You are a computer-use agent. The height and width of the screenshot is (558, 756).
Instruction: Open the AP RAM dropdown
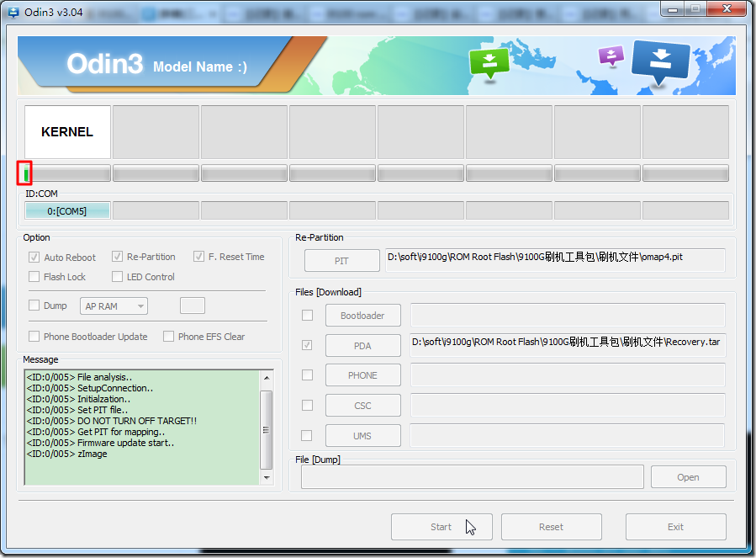(114, 306)
